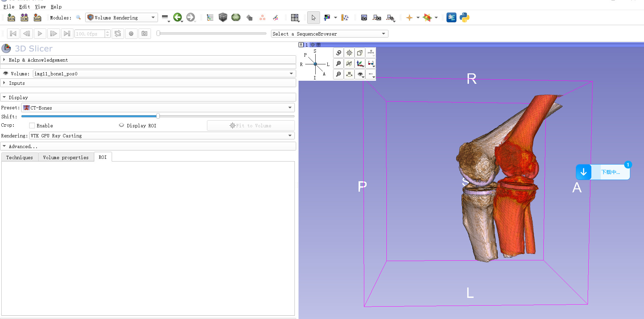Click the slice intersections colored planes icon
The width and height of the screenshot is (644, 319).
tap(427, 17)
